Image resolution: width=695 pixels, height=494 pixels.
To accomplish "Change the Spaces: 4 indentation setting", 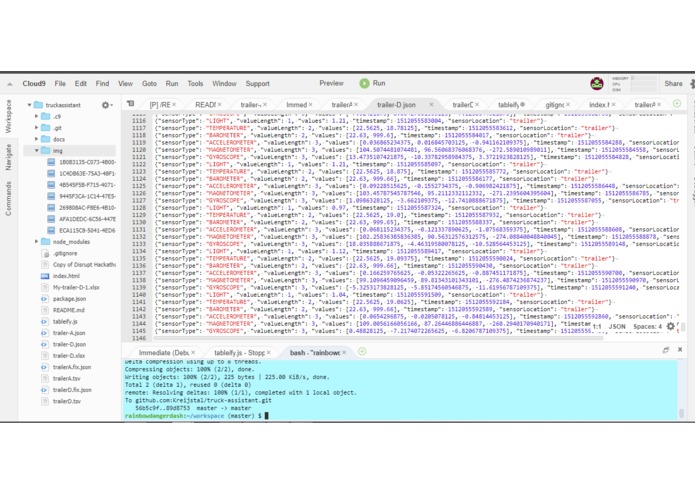I will [647, 327].
